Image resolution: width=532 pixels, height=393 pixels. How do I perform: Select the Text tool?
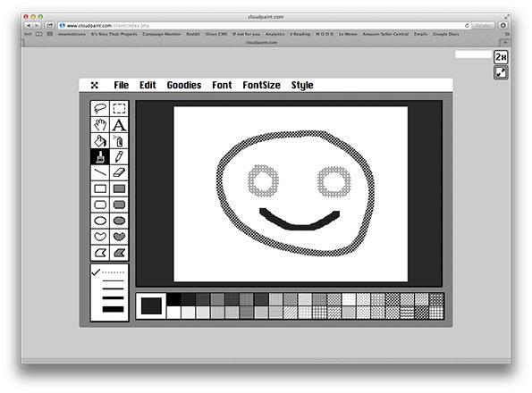(119, 125)
